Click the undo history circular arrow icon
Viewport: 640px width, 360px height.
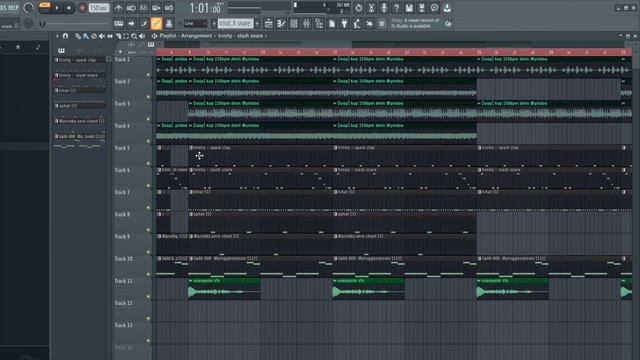(358, 8)
